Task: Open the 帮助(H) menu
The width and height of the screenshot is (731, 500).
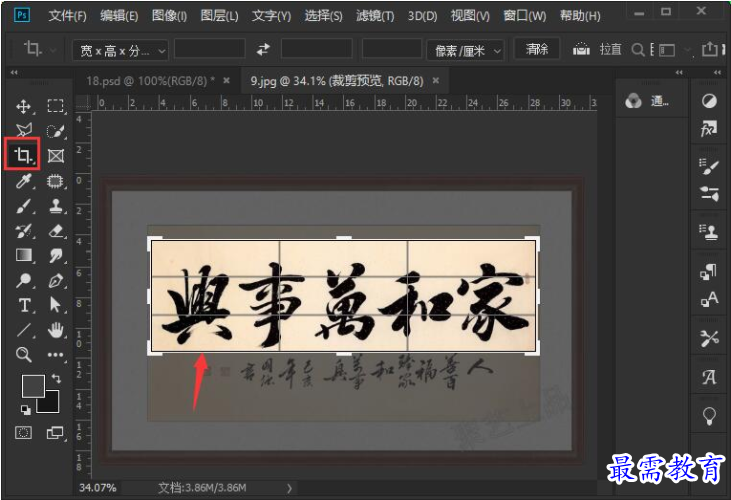Action: (x=580, y=16)
